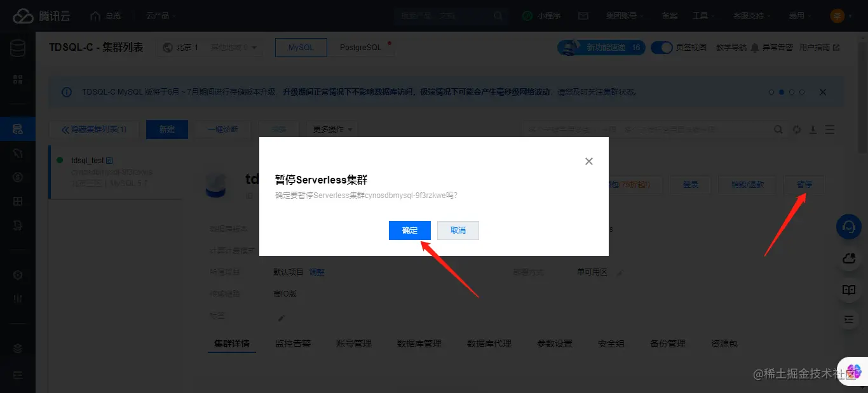868x393 pixels.
Task: Open the four-squares grid icon under the database icon
Action: pyautogui.click(x=18, y=79)
